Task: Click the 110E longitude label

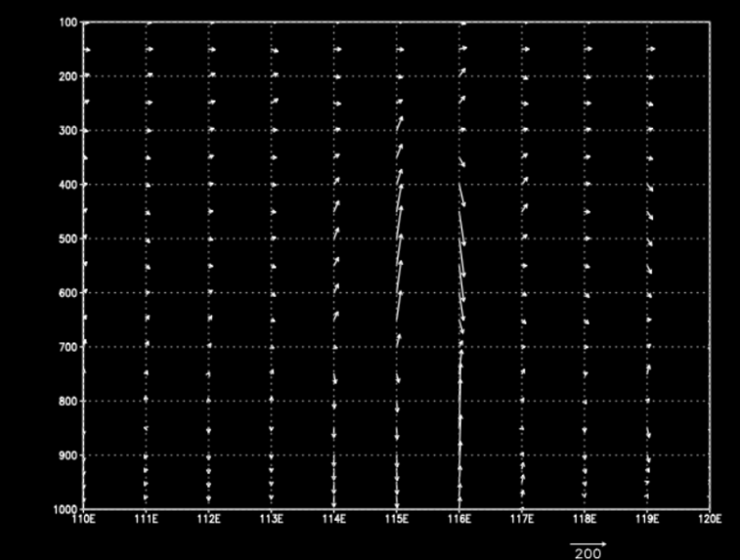Action: 84,518
